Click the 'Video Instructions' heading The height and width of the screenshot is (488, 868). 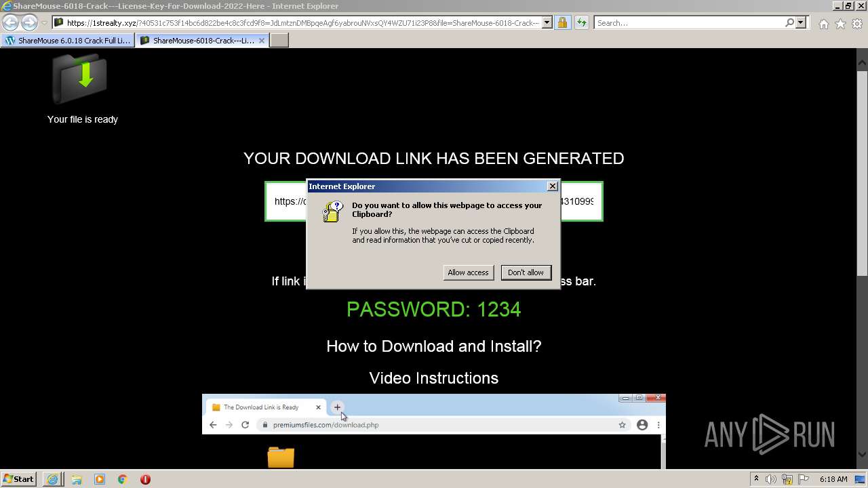coord(434,378)
